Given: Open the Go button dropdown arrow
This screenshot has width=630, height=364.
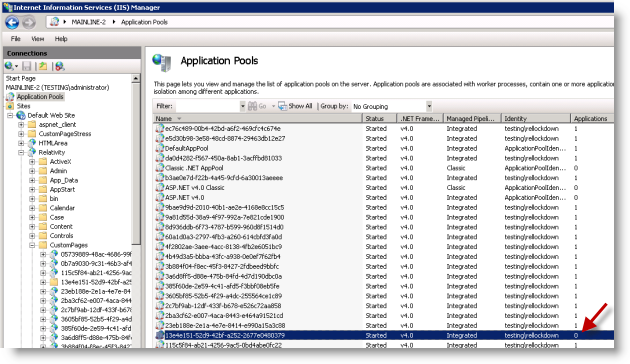Looking at the screenshot, I should pos(273,106).
